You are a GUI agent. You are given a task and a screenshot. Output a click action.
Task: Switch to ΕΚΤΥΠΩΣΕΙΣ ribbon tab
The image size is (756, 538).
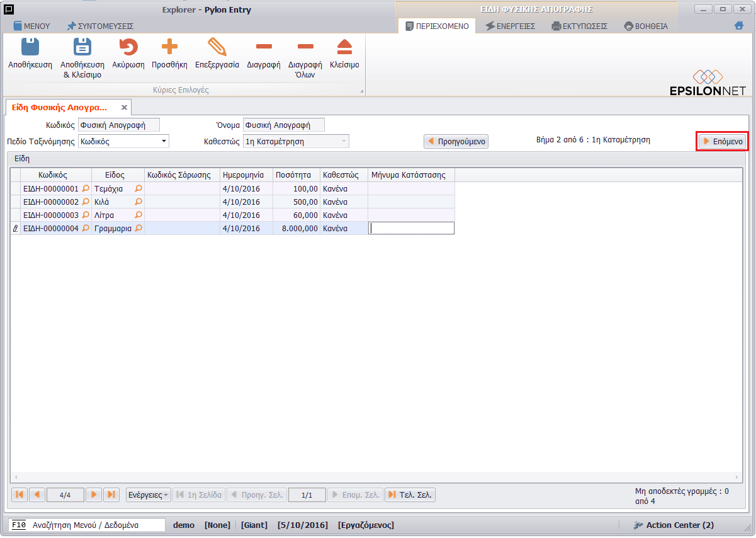579,26
